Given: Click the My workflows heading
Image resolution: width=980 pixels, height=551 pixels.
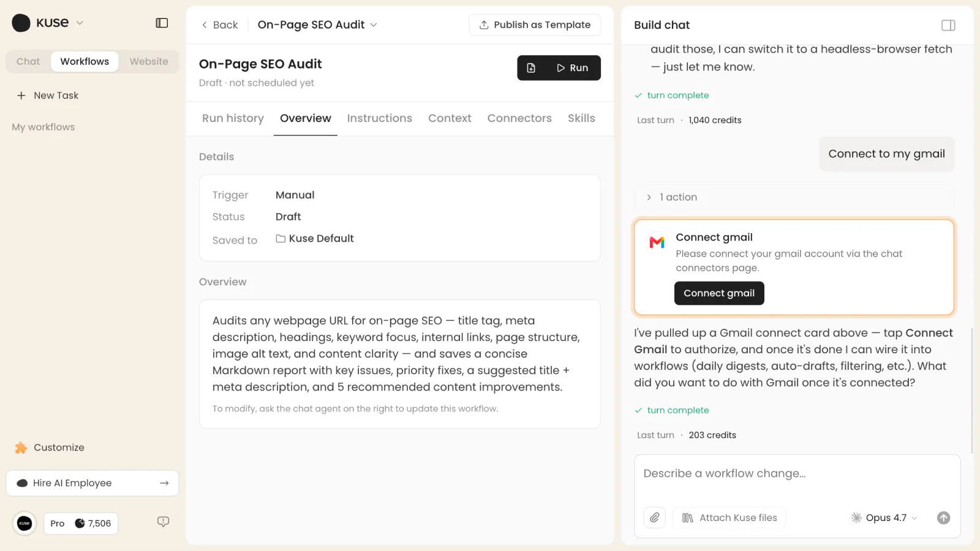Looking at the screenshot, I should (x=43, y=127).
